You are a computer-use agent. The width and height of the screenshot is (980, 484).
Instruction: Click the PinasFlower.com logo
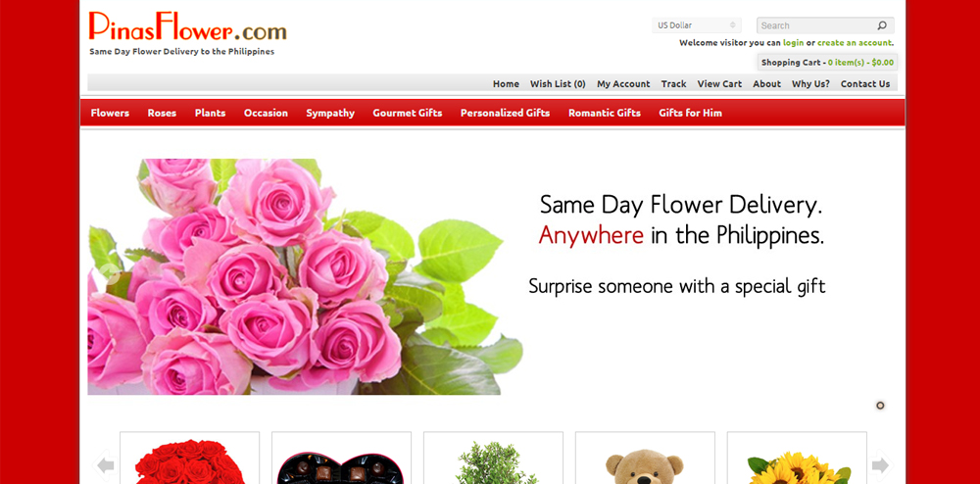click(187, 26)
